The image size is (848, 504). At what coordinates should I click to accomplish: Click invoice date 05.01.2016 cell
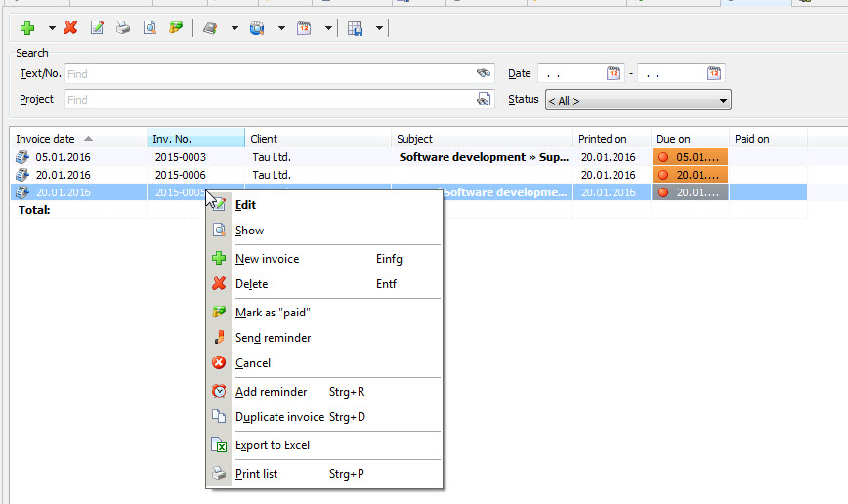(64, 157)
